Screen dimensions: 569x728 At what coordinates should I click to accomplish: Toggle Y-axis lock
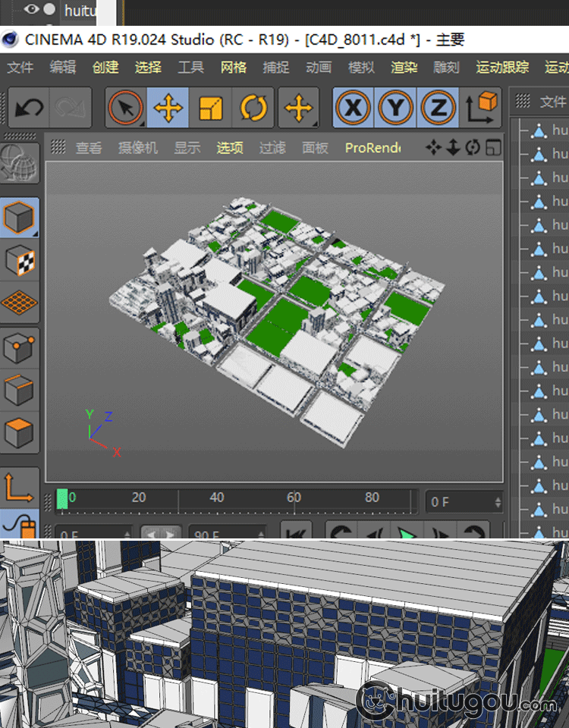[x=395, y=108]
